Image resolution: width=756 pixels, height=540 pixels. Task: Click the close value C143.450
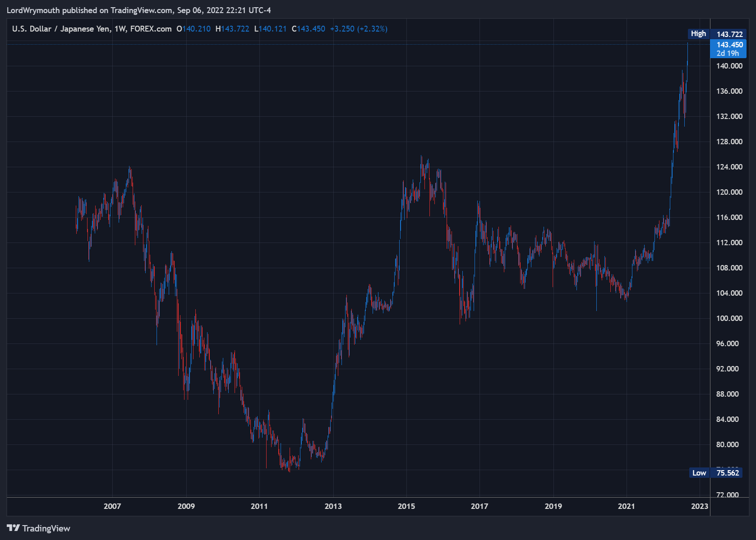309,29
